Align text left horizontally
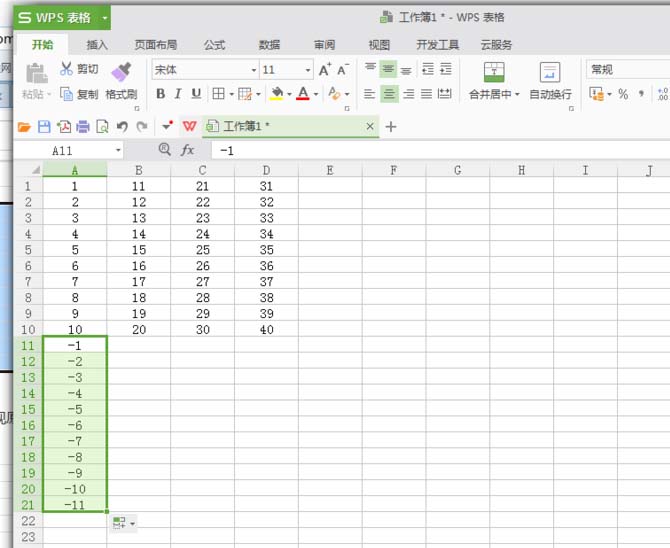The height and width of the screenshot is (548, 670). [370, 94]
